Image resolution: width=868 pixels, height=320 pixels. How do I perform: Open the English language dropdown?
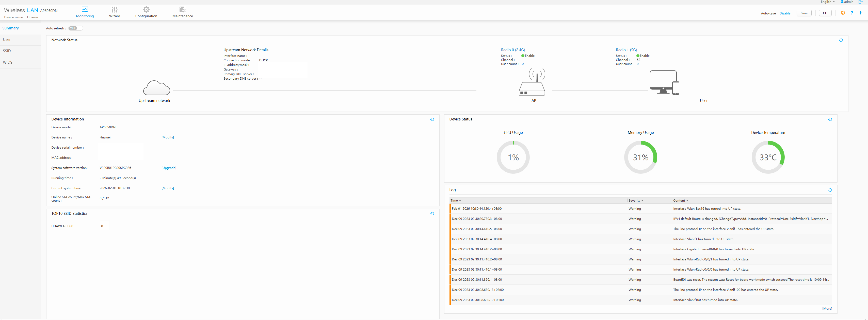(x=828, y=2)
